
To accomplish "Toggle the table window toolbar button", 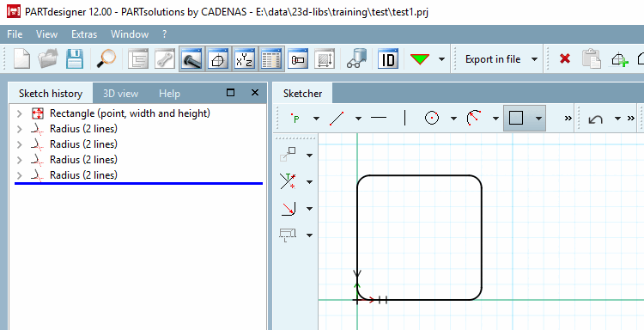I will 271,58.
